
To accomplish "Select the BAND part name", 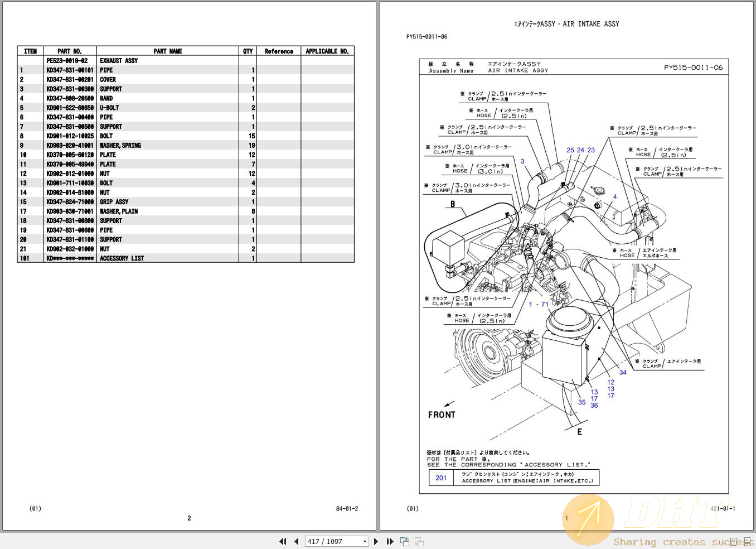I will pyautogui.click(x=106, y=98).
